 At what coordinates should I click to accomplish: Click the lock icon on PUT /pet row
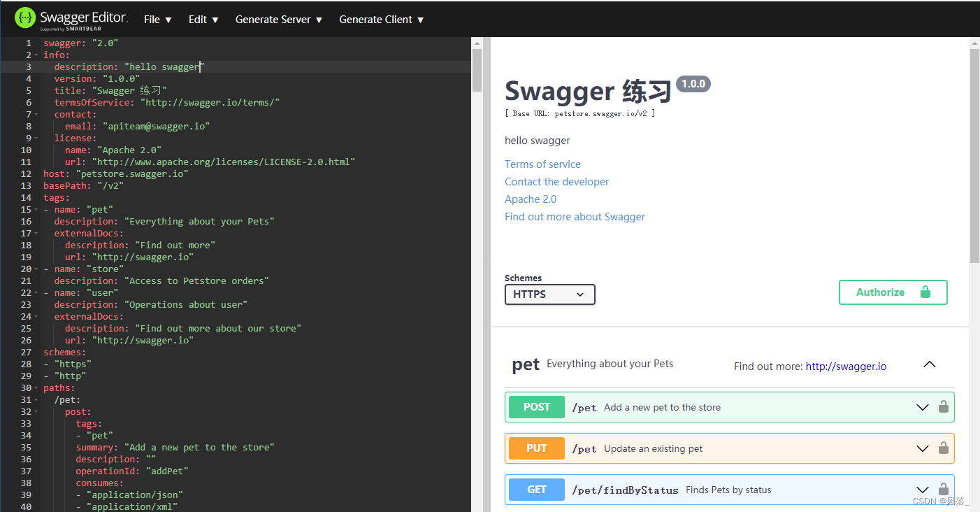[x=944, y=448]
